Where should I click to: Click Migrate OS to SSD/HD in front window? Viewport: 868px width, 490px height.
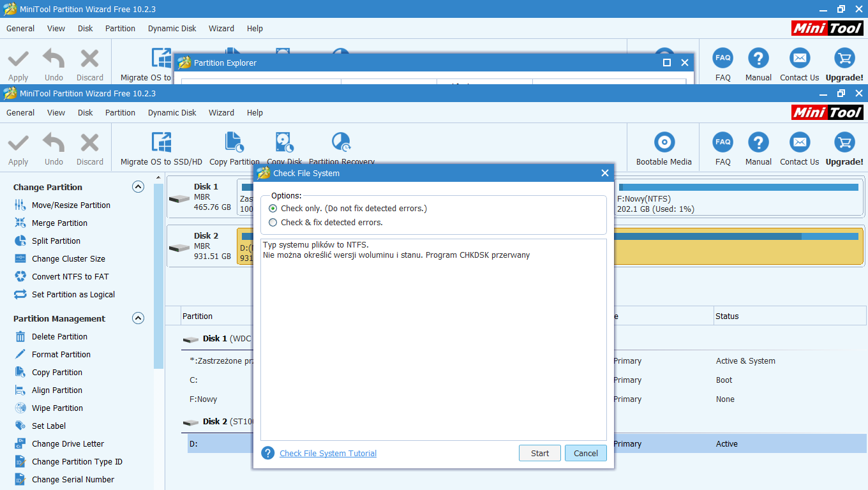[x=161, y=149]
